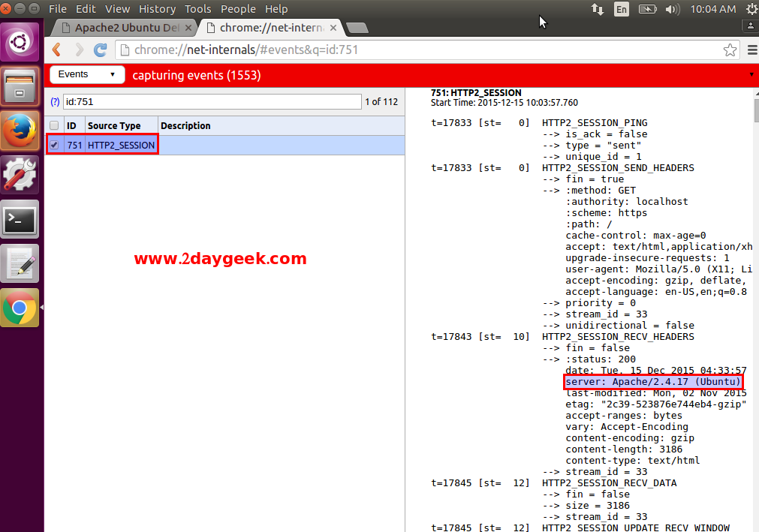Expand the capture status dropdown arrow
The width and height of the screenshot is (759, 532).
pos(751,74)
